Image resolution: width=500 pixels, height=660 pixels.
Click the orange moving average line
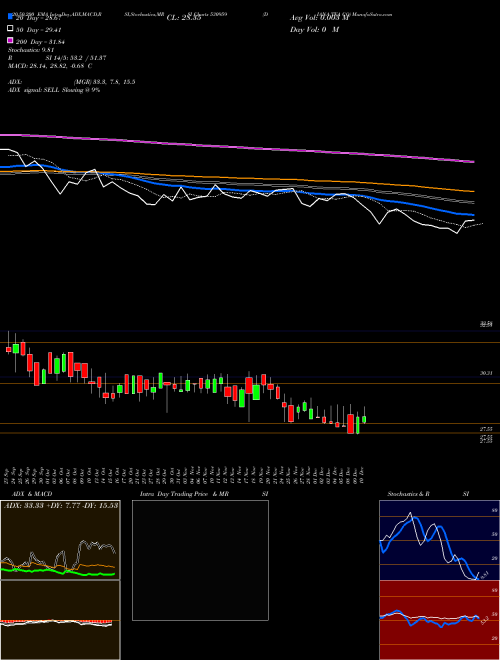237,178
